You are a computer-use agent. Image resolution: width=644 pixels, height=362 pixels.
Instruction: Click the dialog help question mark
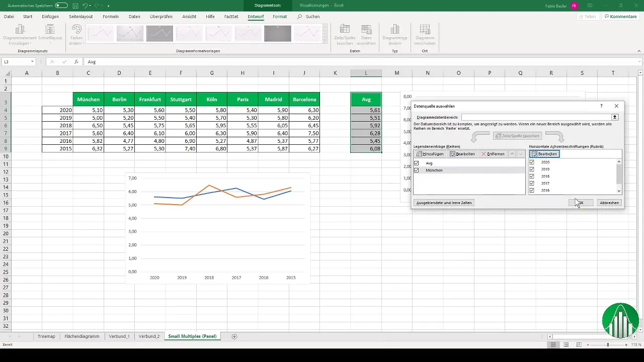pos(601,106)
